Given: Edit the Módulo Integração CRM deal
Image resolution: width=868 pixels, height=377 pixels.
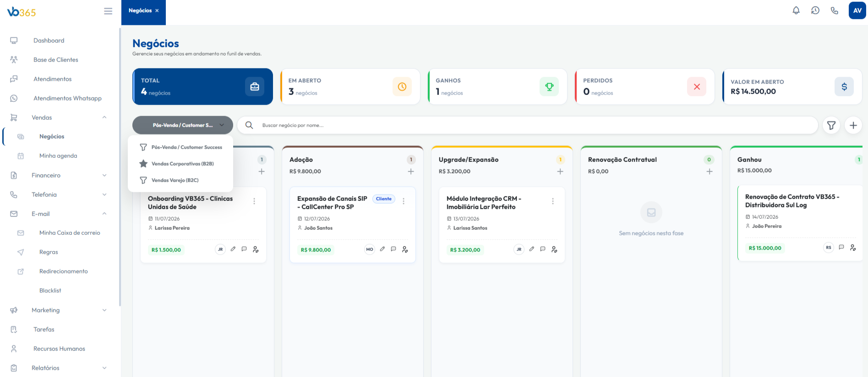Looking at the screenshot, I should [532, 249].
